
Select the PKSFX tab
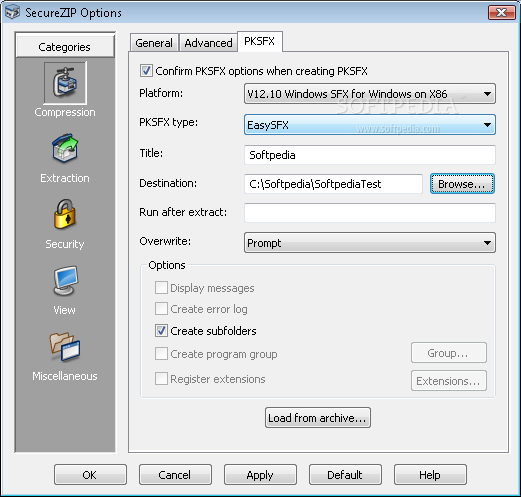[x=259, y=41]
